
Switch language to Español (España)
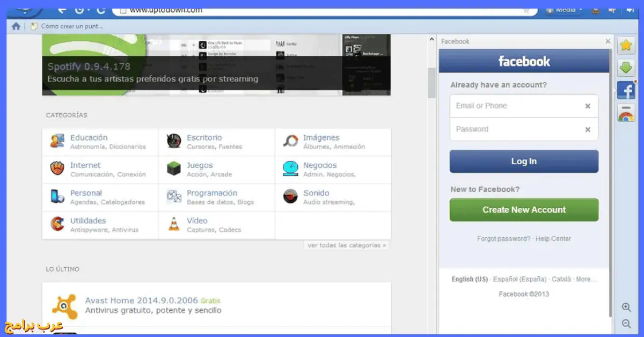point(519,279)
